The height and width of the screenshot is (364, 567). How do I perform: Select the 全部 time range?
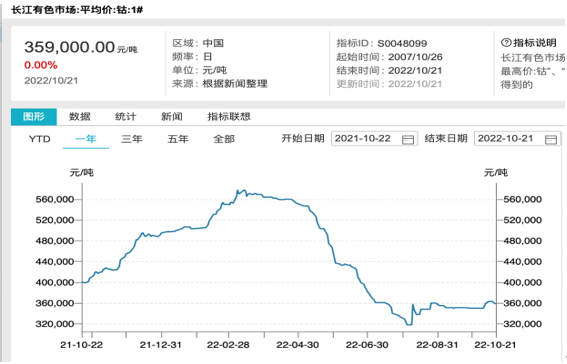click(224, 139)
